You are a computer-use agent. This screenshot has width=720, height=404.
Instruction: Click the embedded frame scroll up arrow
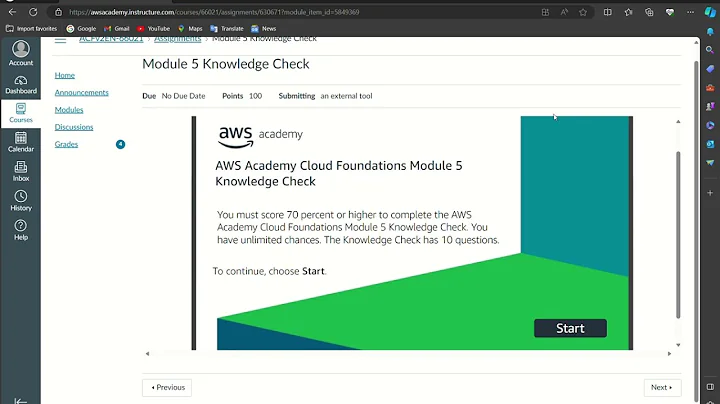pos(678,122)
